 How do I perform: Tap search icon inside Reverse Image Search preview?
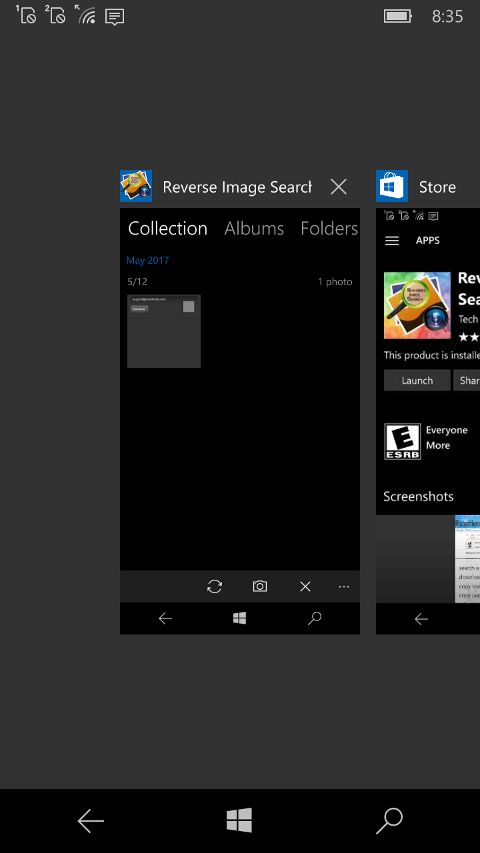(315, 619)
